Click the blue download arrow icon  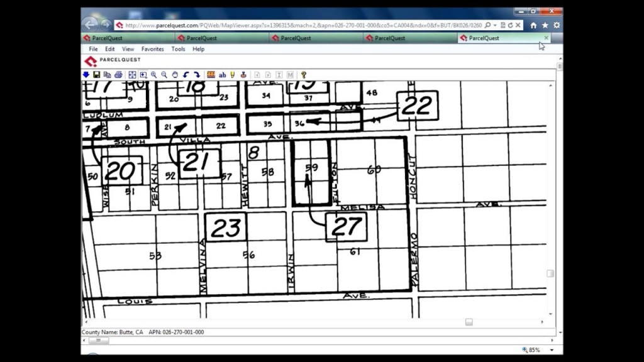[x=86, y=75]
